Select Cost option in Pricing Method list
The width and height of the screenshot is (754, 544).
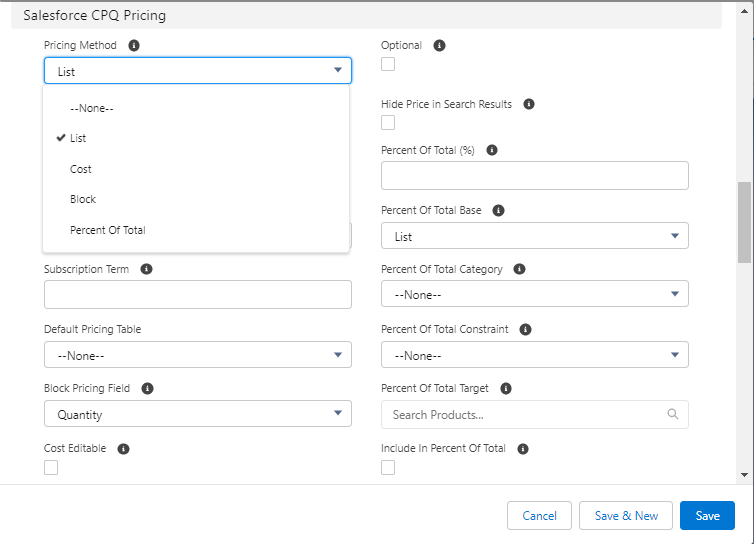(x=81, y=169)
